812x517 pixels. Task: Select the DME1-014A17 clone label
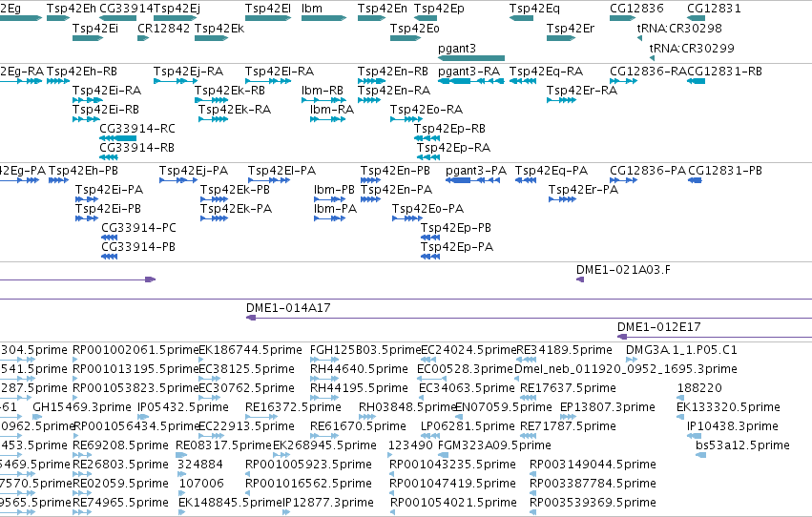(x=288, y=308)
